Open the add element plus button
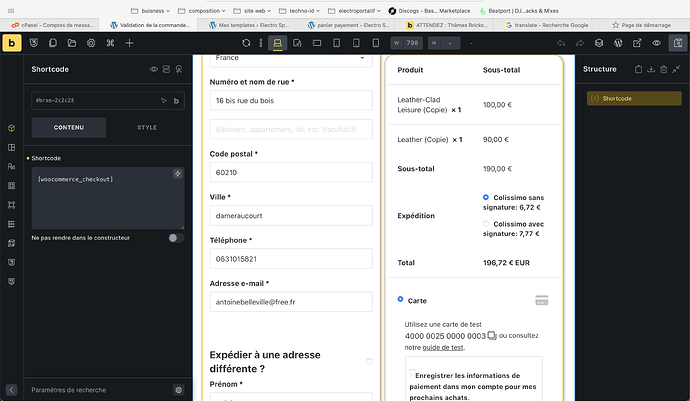 pyautogui.click(x=129, y=43)
